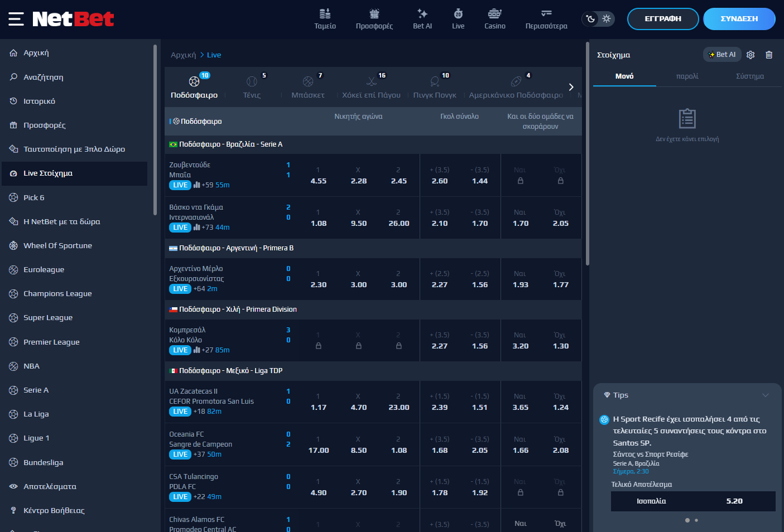Open stats chart icon for Ζουβεντούδε match

point(196,185)
